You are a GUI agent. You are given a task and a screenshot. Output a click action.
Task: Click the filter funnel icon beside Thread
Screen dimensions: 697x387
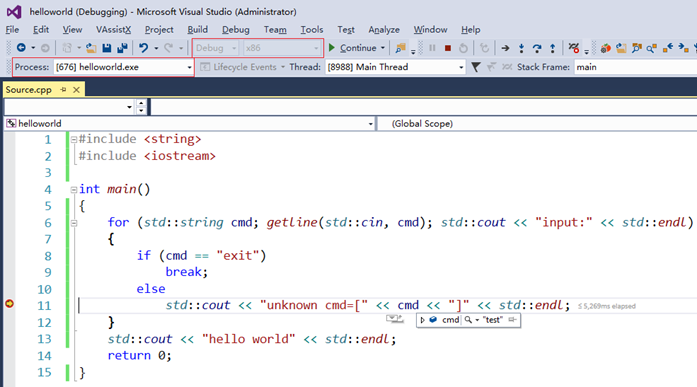tap(476, 67)
